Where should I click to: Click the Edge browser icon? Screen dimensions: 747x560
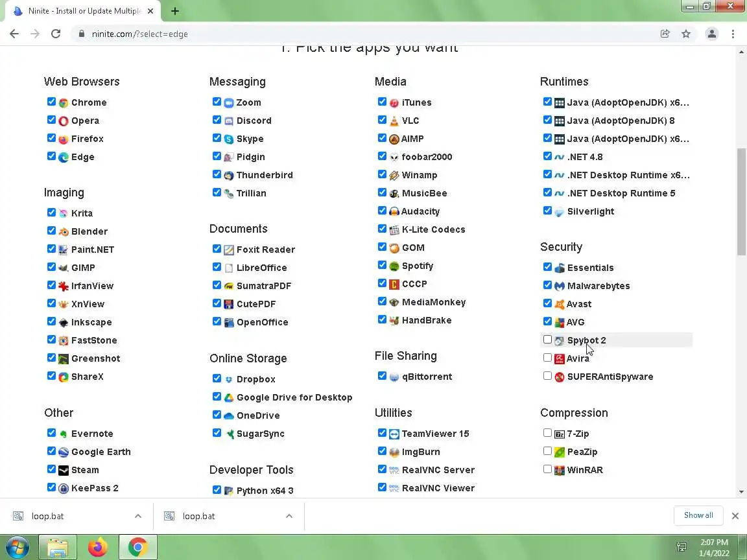(x=64, y=157)
